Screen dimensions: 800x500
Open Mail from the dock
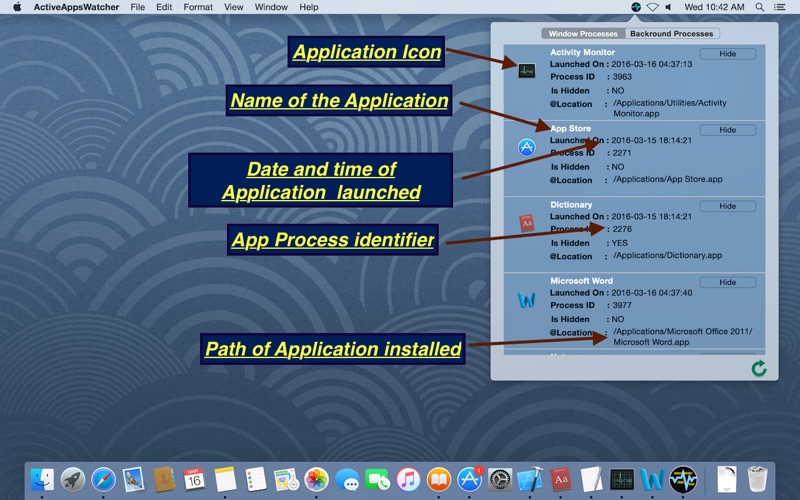[134, 480]
